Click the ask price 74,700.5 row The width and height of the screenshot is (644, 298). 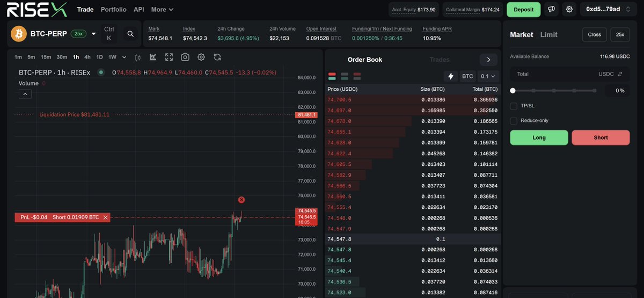pyautogui.click(x=412, y=100)
